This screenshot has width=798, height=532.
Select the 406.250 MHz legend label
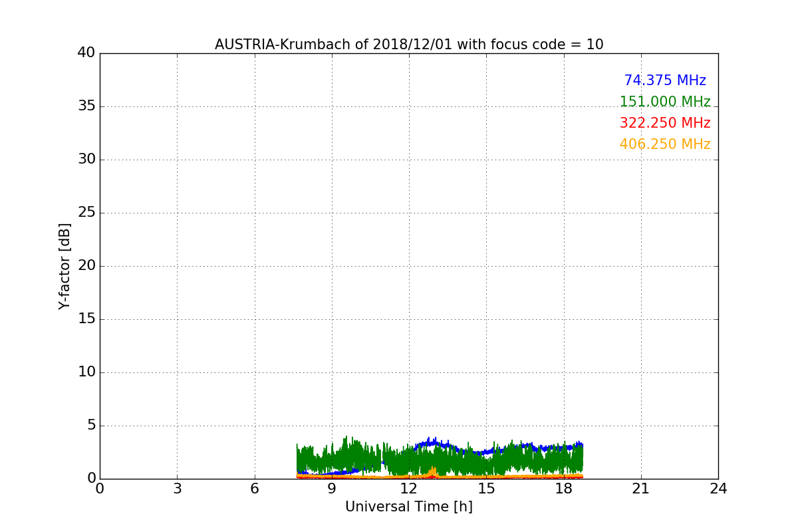click(665, 144)
